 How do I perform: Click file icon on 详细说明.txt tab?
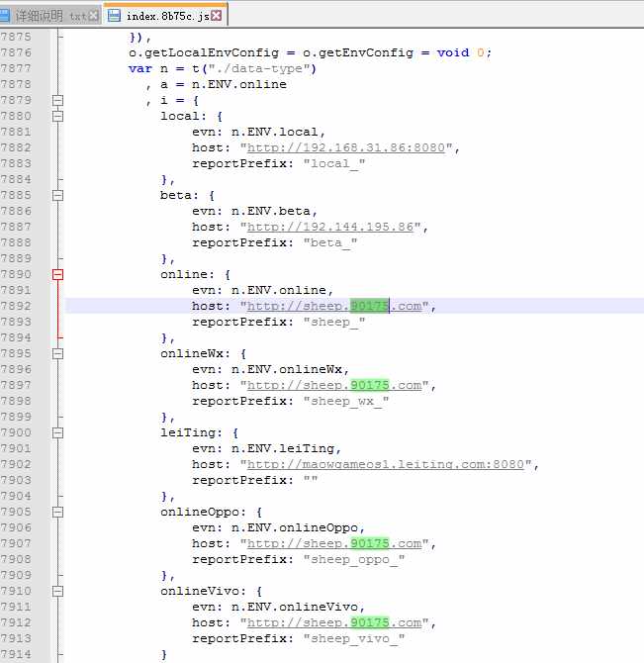tap(4, 16)
